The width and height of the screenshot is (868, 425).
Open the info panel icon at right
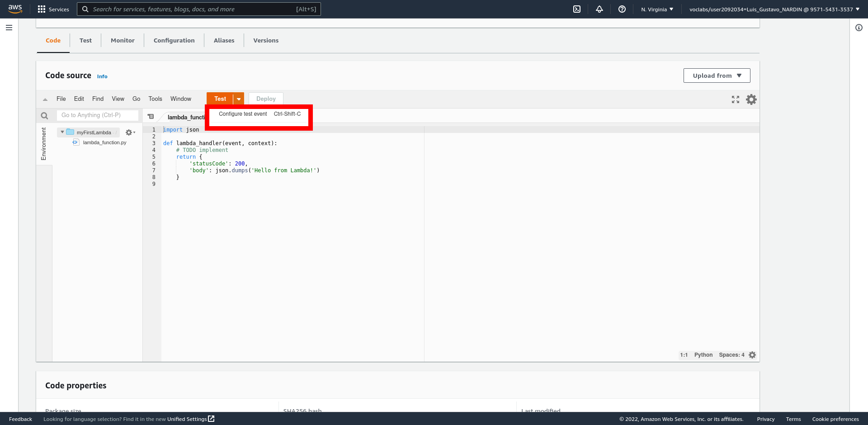(x=859, y=28)
